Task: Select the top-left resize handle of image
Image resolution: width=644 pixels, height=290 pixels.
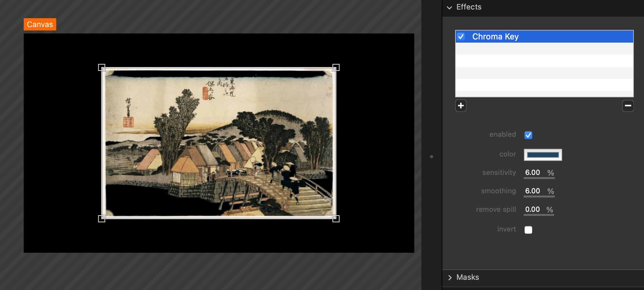Action: pos(102,67)
